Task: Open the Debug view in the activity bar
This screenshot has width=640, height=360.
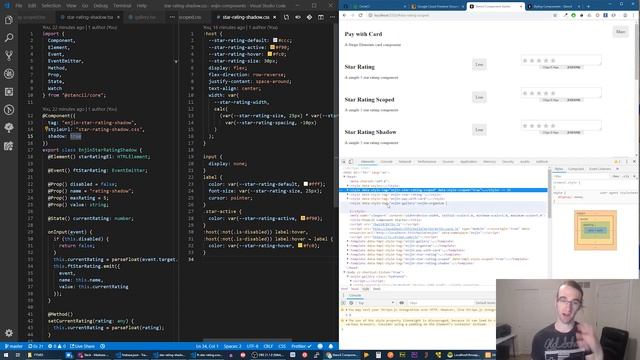Action: tap(9, 73)
